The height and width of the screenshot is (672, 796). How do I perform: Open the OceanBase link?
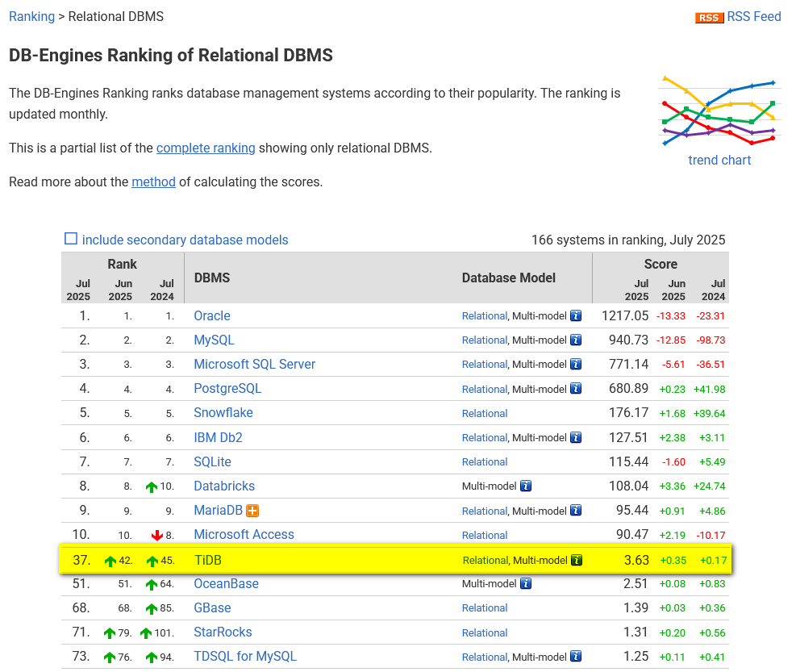click(227, 583)
